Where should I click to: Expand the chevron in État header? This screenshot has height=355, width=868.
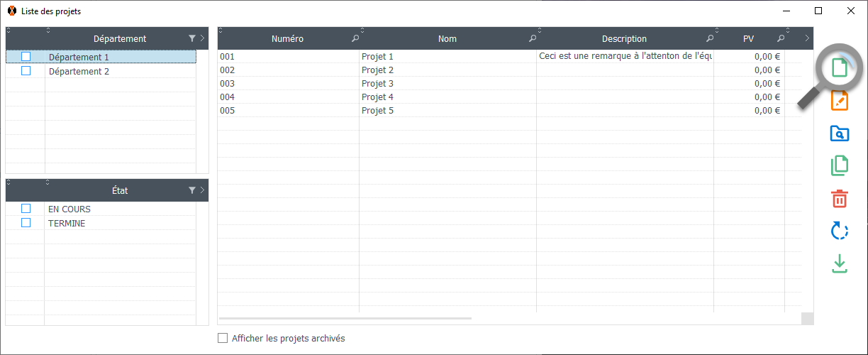[202, 190]
